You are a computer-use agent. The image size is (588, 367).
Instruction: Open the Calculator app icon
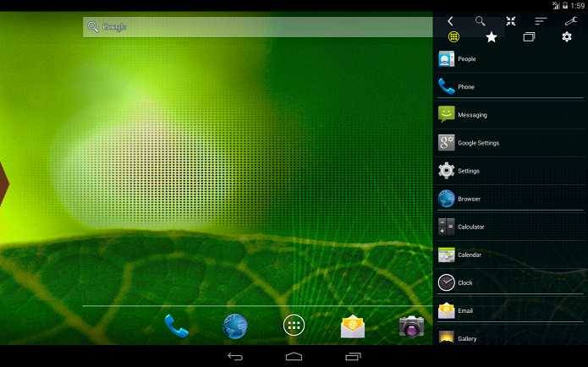[446, 227]
